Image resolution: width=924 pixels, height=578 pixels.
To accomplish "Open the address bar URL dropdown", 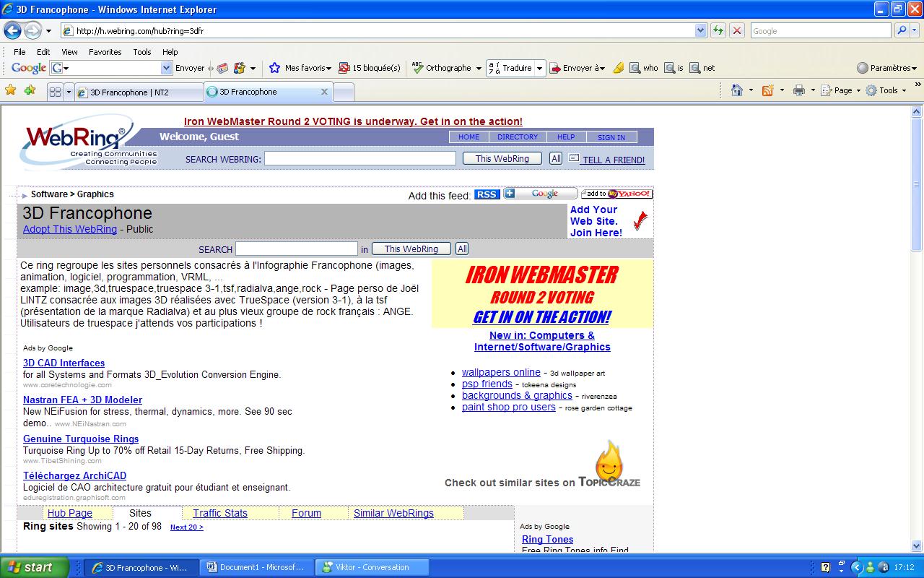I will (700, 30).
